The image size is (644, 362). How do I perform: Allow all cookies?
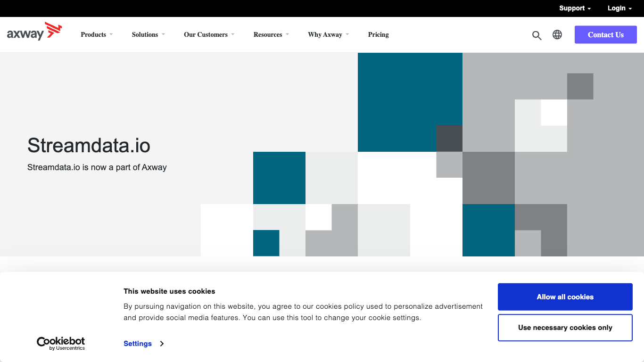[x=565, y=297]
